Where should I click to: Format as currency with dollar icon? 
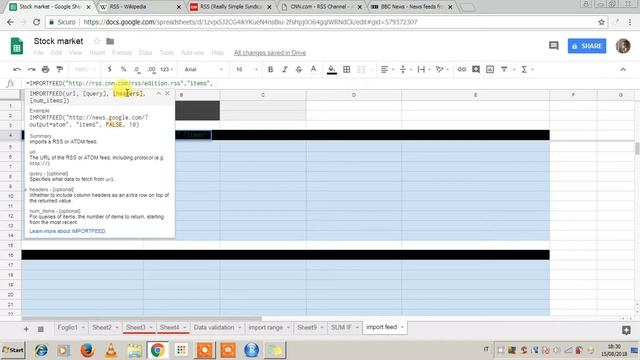click(109, 69)
